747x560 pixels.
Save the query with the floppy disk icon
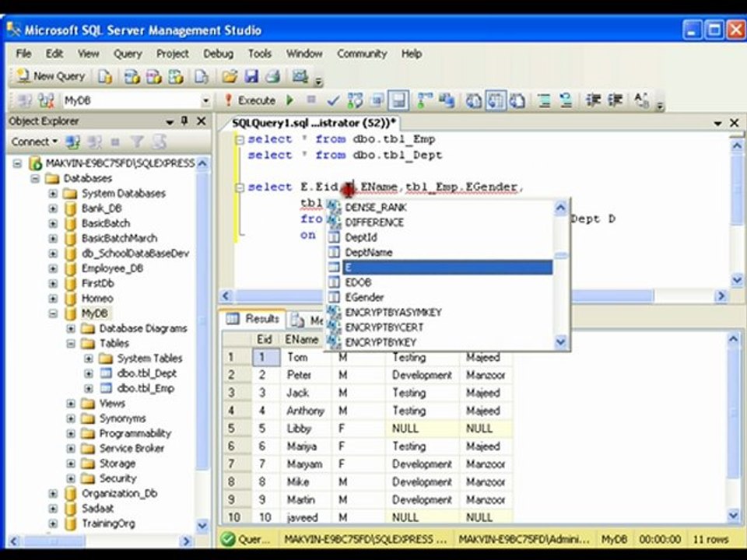tap(251, 76)
